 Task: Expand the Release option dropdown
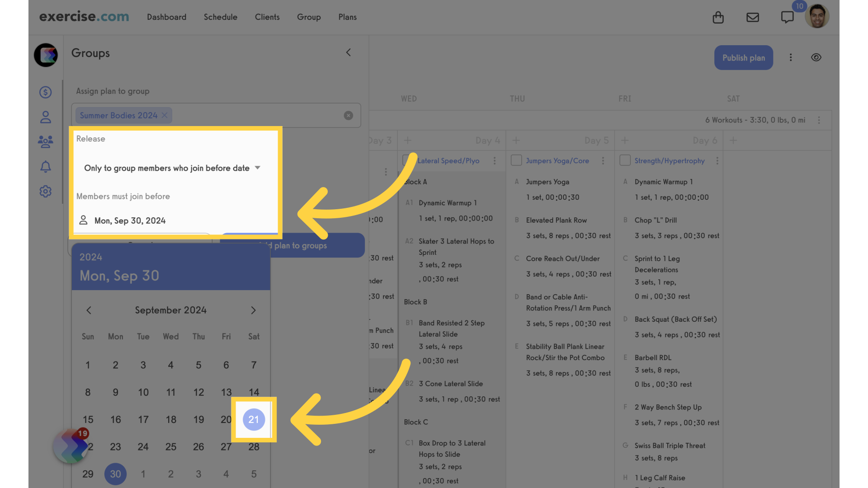point(172,168)
